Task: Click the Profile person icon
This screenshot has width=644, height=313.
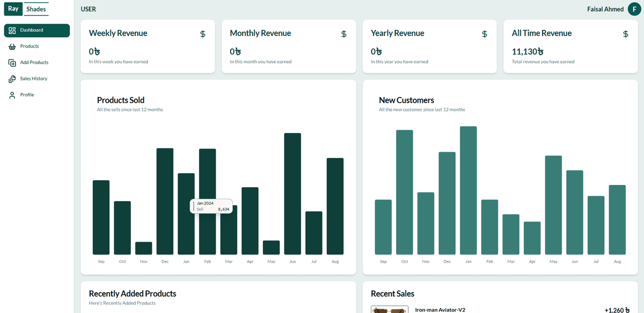Action: click(x=12, y=95)
